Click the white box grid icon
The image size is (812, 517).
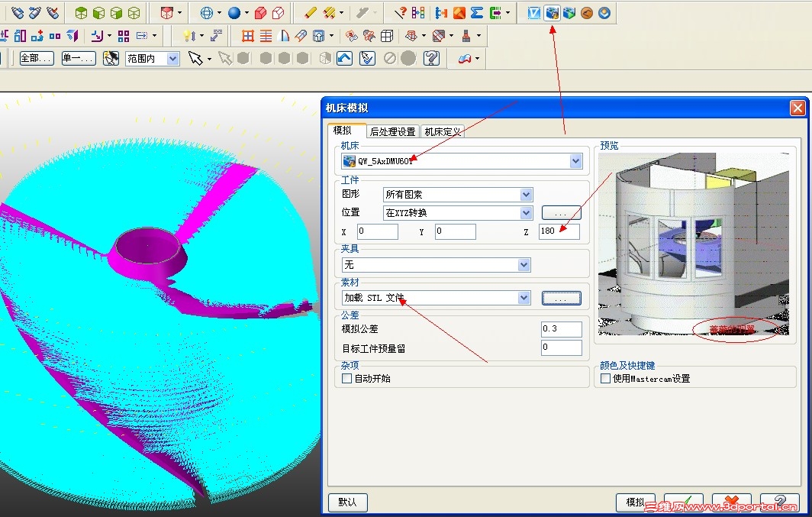387,36
